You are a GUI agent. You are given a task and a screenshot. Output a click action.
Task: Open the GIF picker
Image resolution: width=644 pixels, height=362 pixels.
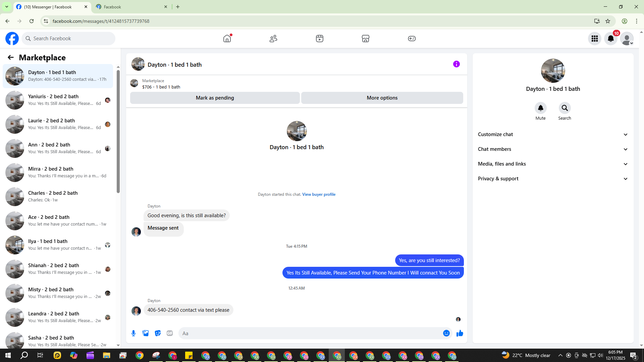point(170,333)
